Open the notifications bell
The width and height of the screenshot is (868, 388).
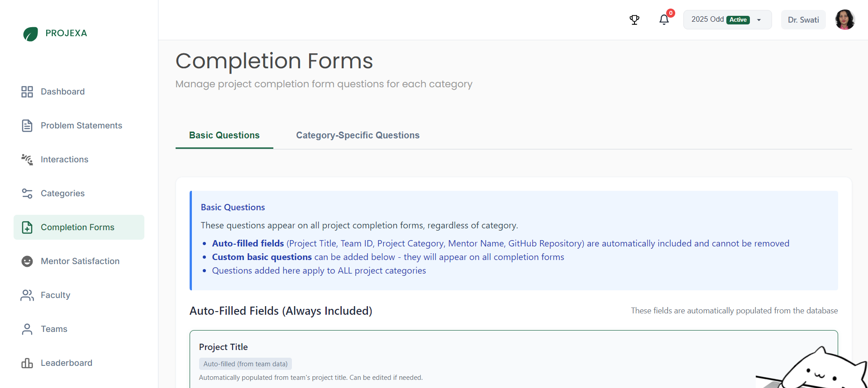click(x=663, y=20)
